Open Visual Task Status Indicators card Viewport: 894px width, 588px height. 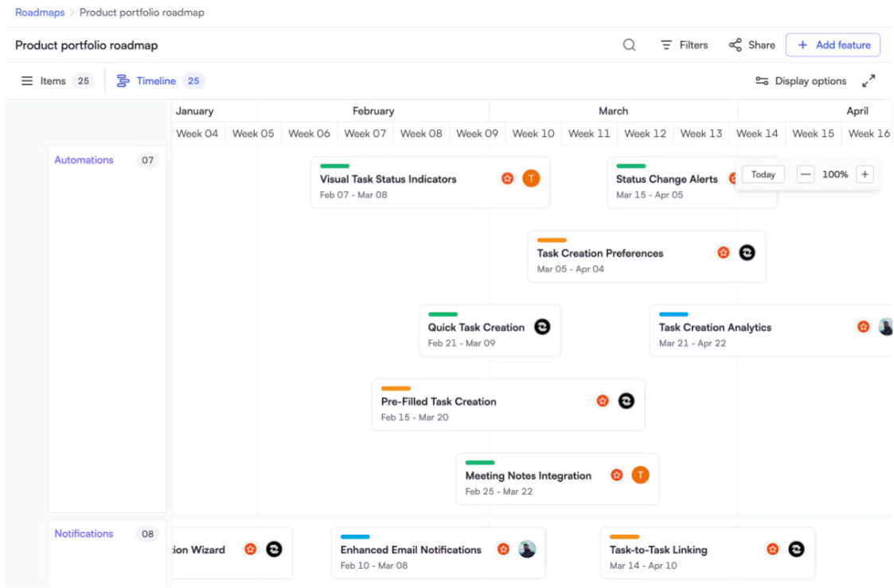430,182
